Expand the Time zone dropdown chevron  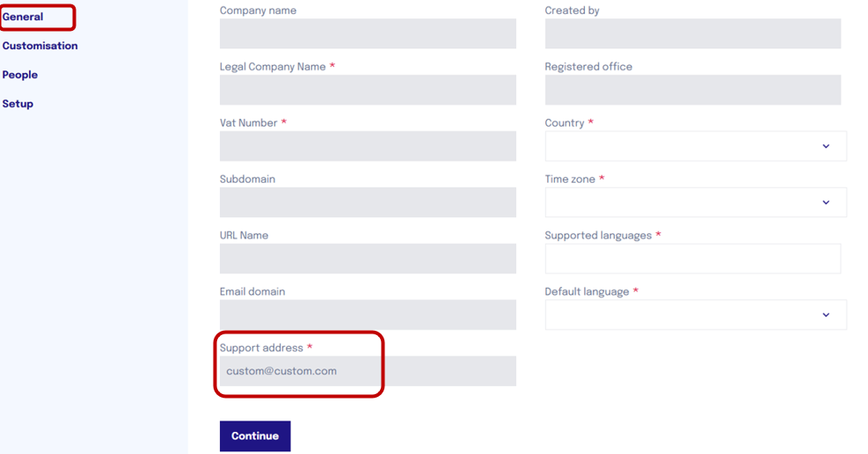click(826, 202)
